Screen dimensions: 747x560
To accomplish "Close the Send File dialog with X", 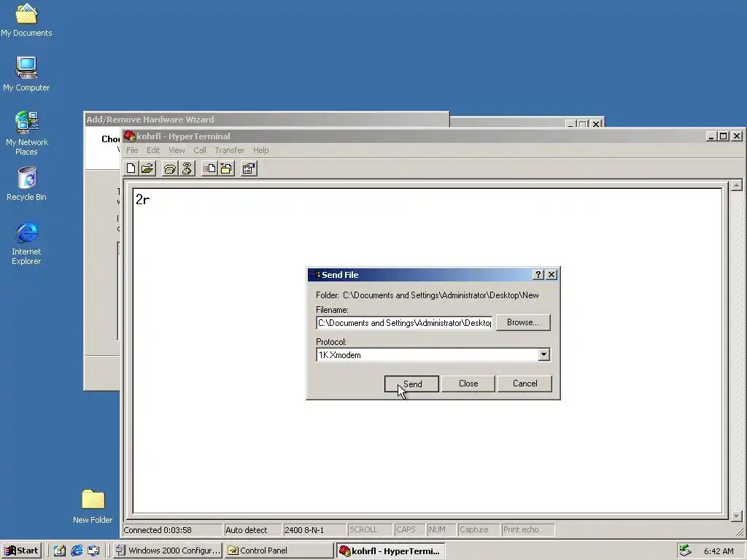I will [x=551, y=275].
